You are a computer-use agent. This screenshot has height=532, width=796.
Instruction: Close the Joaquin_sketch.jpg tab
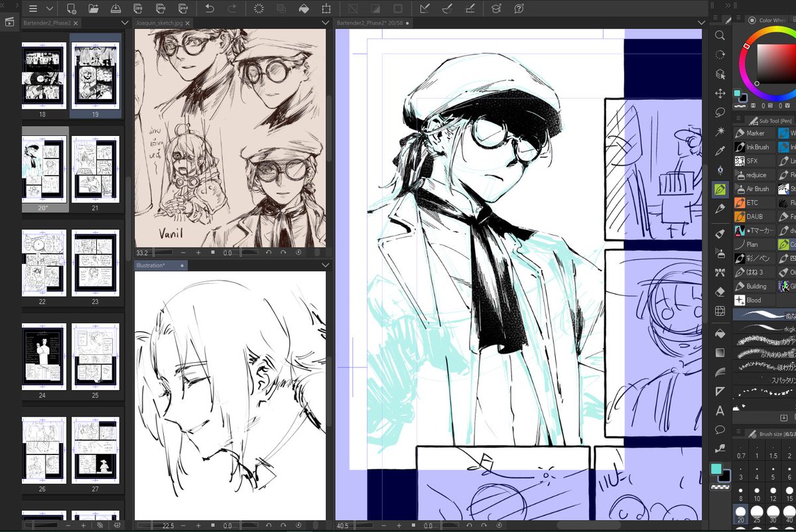(x=188, y=23)
